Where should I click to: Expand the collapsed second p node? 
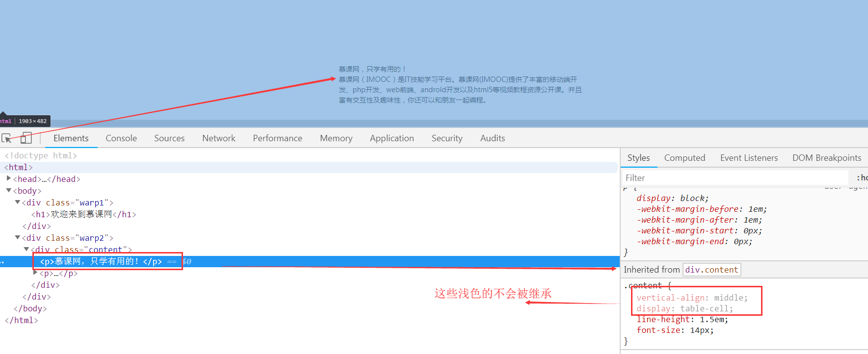[35, 273]
